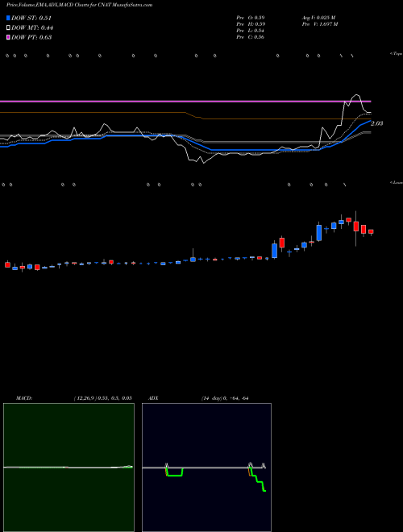The image size is (403, 532).
Task: Click the MACD '(12,26,9) 0.53, 0.5, 0.03' values
Action: [x=102, y=398]
